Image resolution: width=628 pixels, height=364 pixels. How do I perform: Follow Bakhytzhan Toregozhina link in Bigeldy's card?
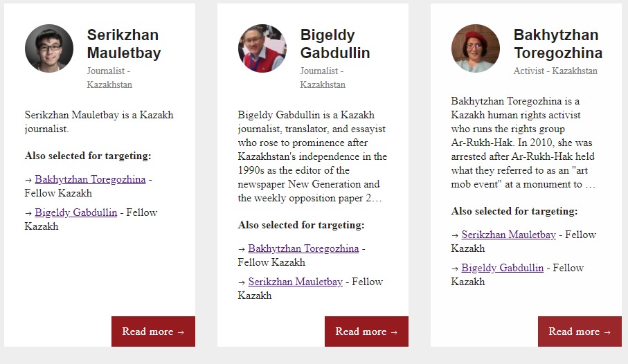coord(303,248)
